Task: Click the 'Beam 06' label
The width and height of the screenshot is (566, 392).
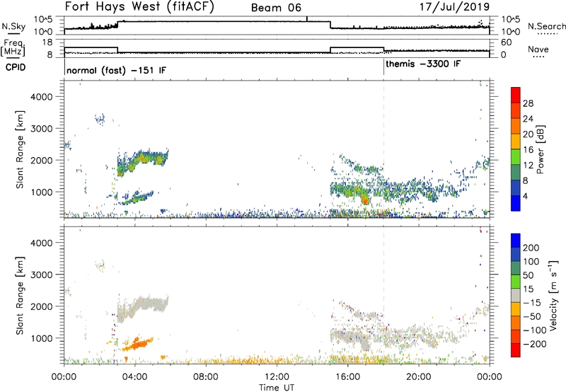Action: pos(276,8)
